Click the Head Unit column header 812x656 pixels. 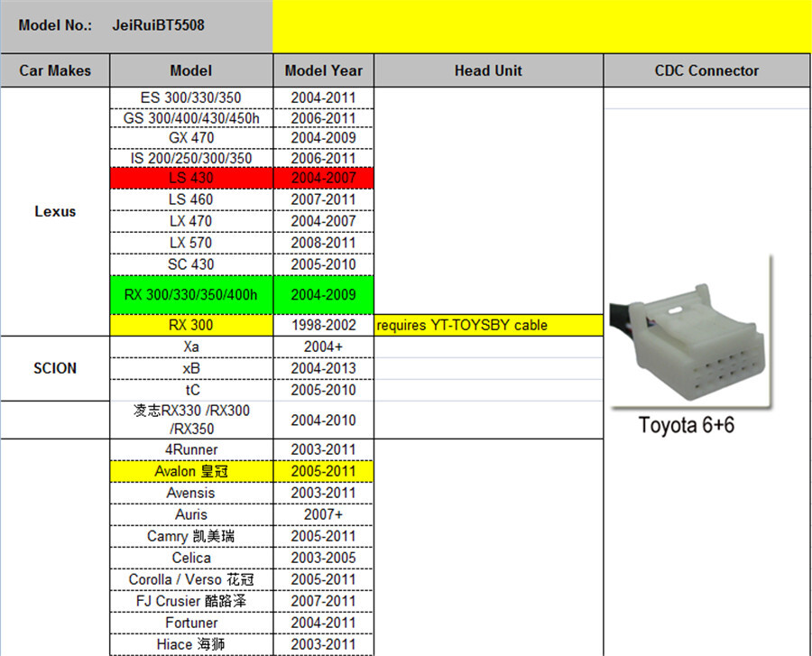tap(488, 70)
